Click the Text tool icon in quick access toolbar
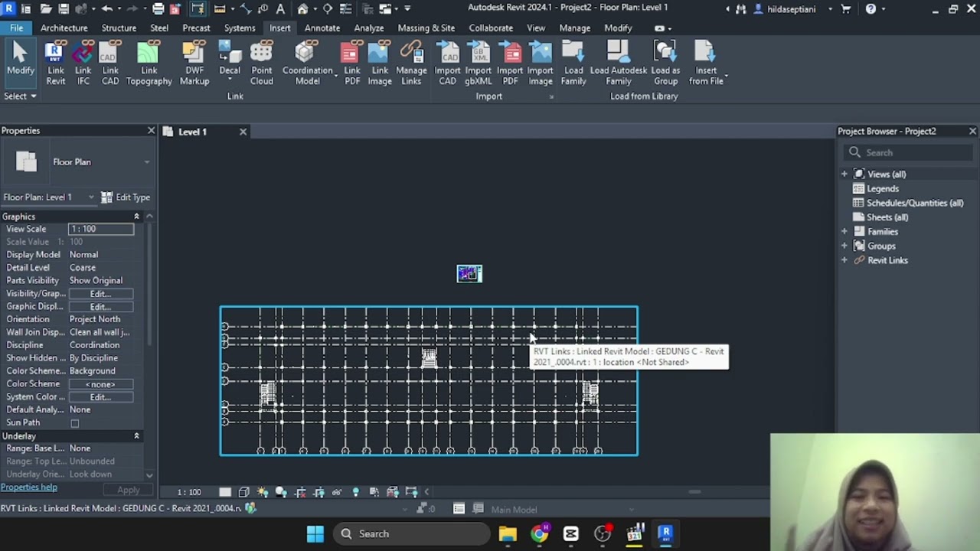980x551 pixels. click(x=279, y=9)
